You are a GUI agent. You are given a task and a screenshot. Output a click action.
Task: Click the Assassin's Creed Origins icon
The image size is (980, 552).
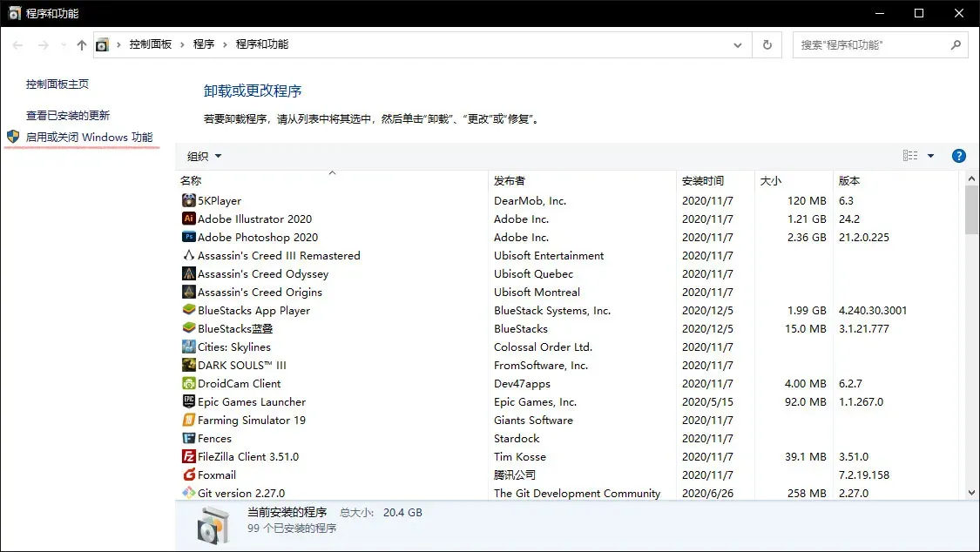tap(189, 292)
